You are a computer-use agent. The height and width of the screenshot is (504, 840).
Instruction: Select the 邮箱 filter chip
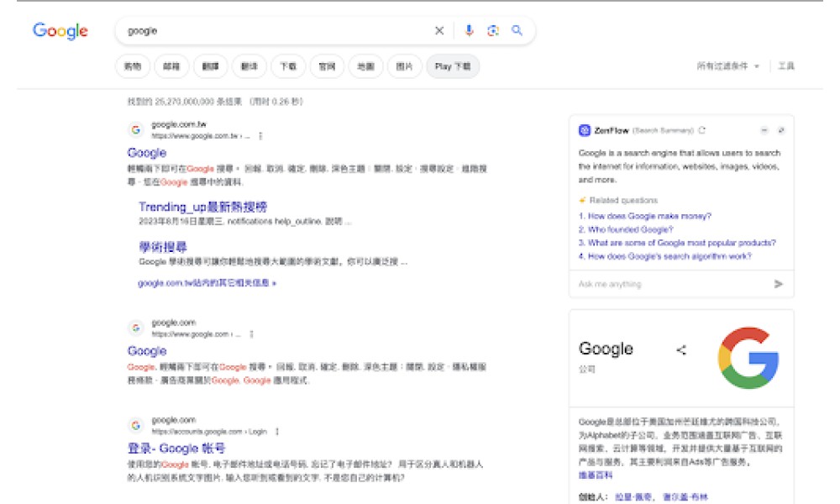tap(171, 66)
